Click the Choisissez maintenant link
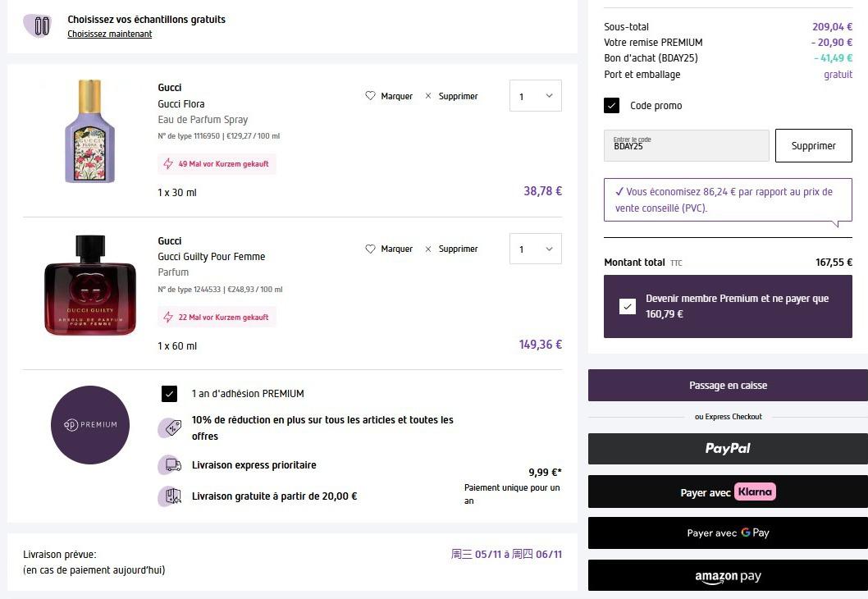The width and height of the screenshot is (868, 599). [109, 34]
